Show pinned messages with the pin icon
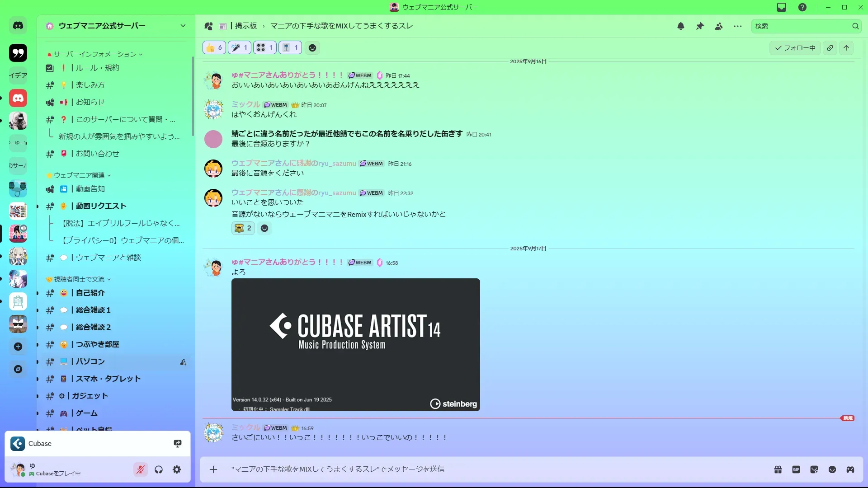Viewport: 868px width, 488px height. tap(700, 26)
